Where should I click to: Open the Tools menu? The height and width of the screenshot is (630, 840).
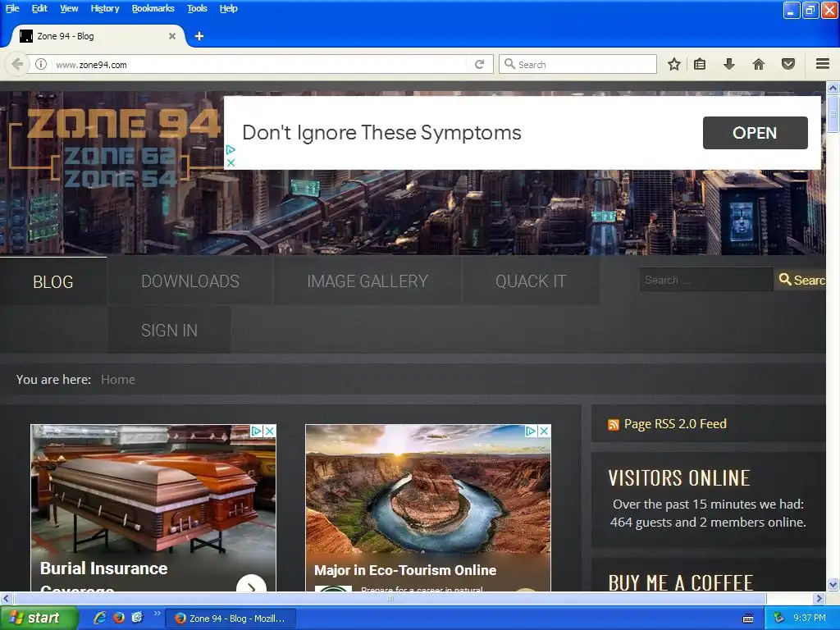[197, 8]
